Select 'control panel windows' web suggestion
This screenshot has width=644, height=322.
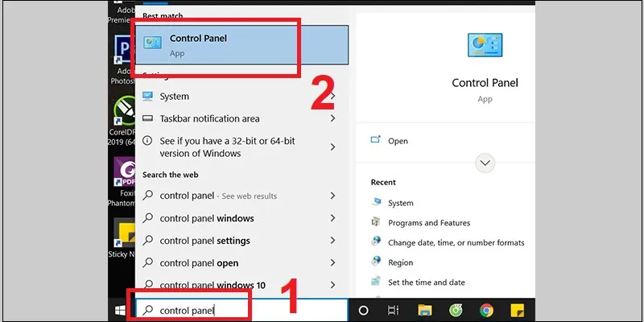(207, 218)
